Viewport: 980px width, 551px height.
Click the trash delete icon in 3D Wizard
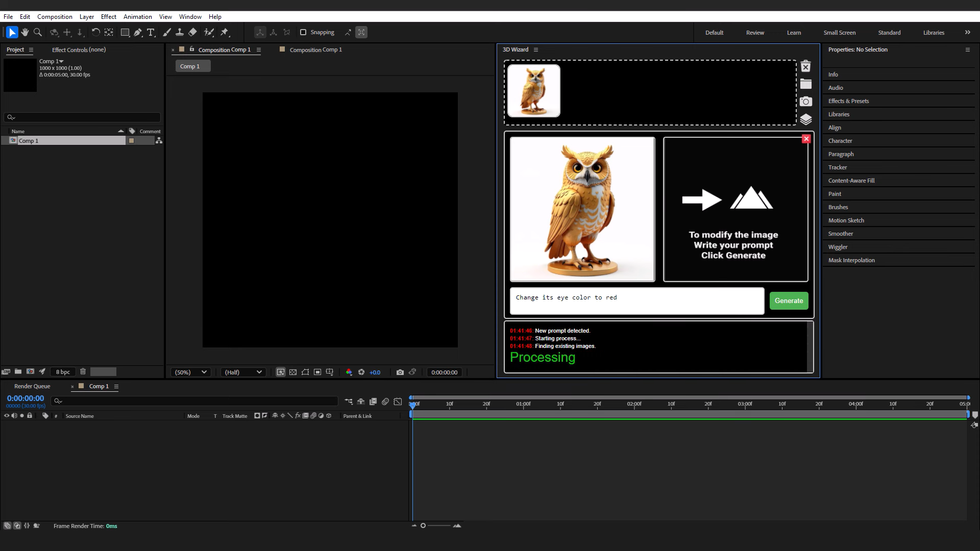(805, 67)
